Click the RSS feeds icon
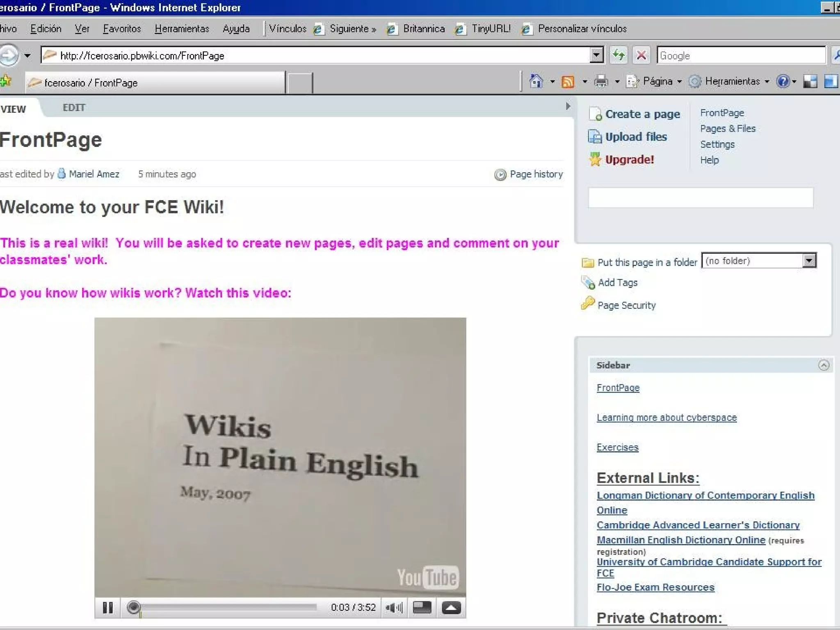 568,82
